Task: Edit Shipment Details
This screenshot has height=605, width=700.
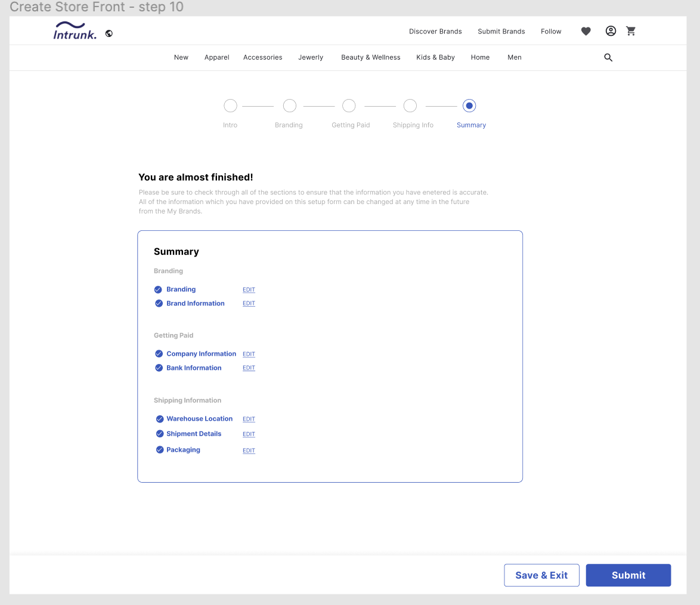Action: pyautogui.click(x=249, y=434)
